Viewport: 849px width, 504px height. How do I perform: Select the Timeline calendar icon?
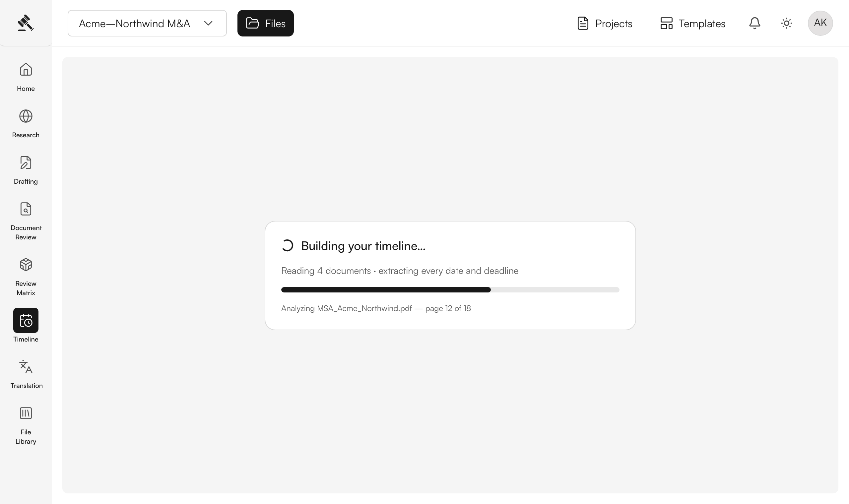click(26, 320)
